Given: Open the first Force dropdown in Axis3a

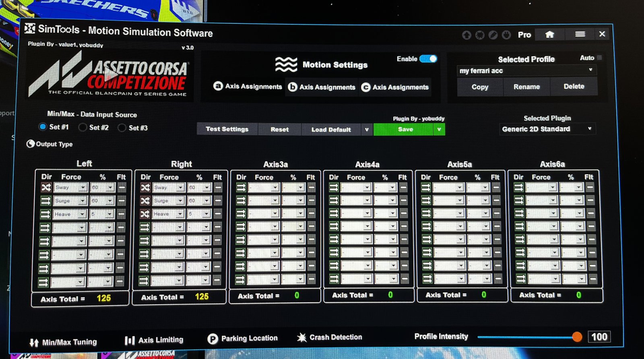Looking at the screenshot, I should tap(264, 188).
